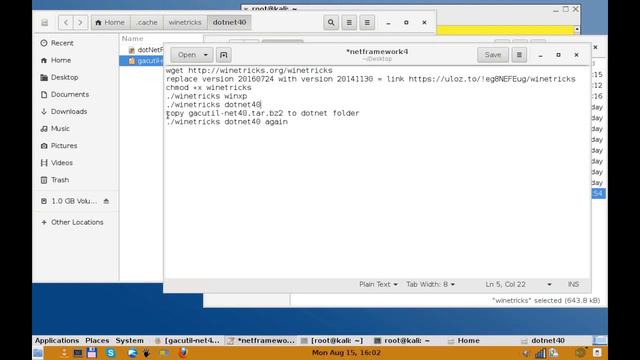Click the uloz.to link text in editor
The height and width of the screenshot is (360, 640).
click(x=492, y=79)
